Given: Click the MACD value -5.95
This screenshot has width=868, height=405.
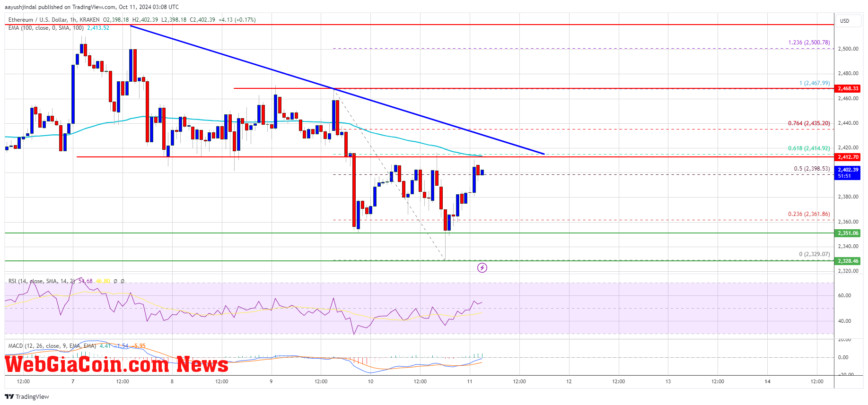Looking at the screenshot, I should (x=140, y=346).
